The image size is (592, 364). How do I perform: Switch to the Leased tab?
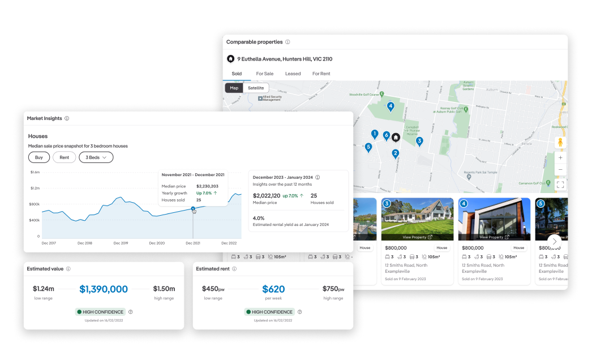click(x=293, y=74)
